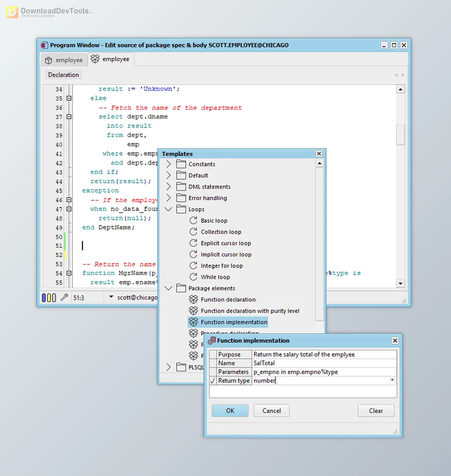Open the scott@chicago connection dropdown
Screen dimensions: 451x476
point(111,297)
